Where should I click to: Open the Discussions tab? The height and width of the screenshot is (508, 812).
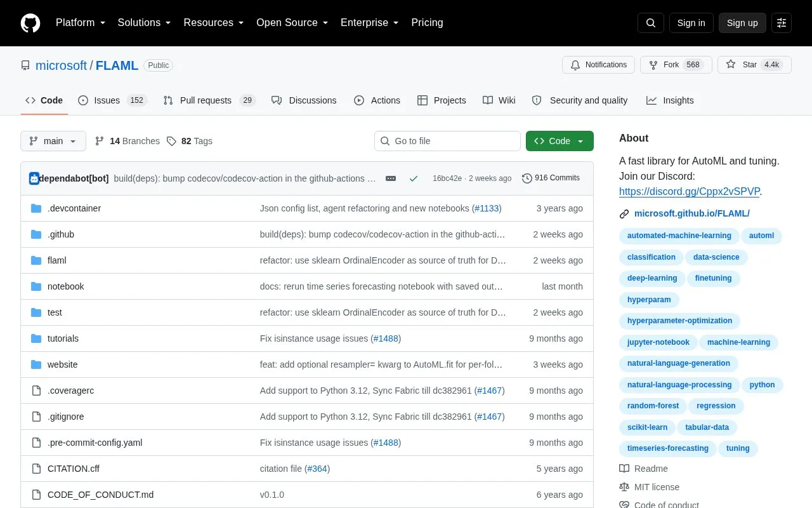[x=304, y=100]
